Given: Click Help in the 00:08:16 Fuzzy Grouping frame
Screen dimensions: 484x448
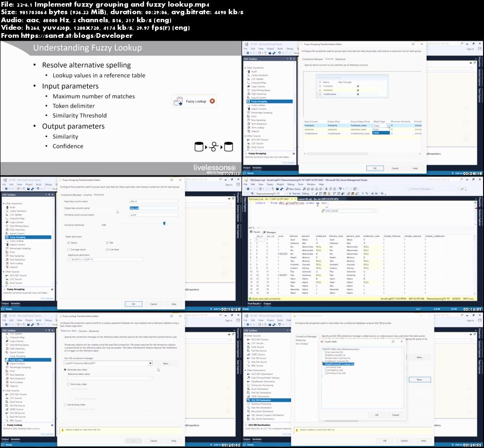Looking at the screenshot, I should [415, 168].
